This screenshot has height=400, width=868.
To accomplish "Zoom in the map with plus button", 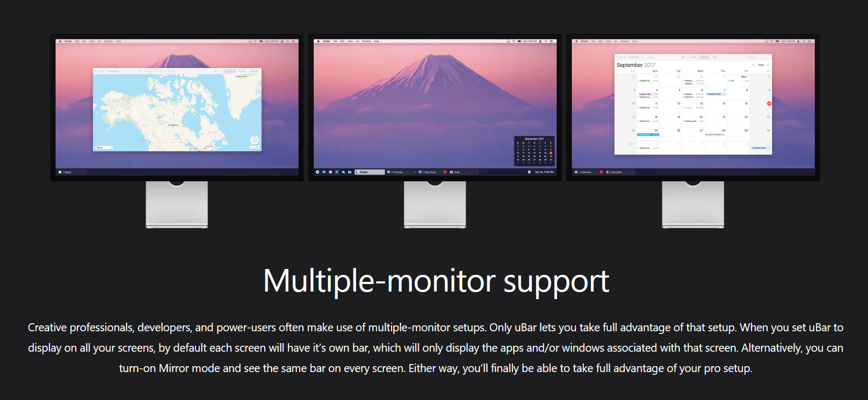I will (257, 147).
